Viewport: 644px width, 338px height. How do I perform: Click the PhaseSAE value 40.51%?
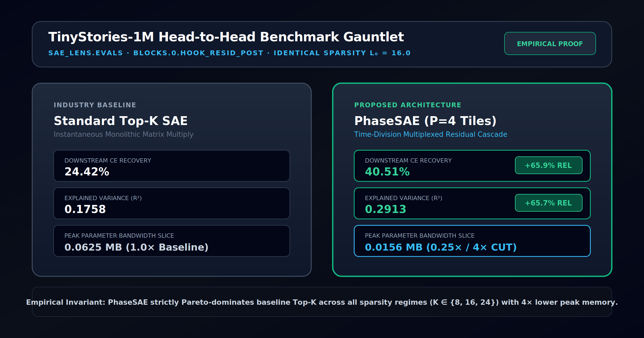coord(387,172)
